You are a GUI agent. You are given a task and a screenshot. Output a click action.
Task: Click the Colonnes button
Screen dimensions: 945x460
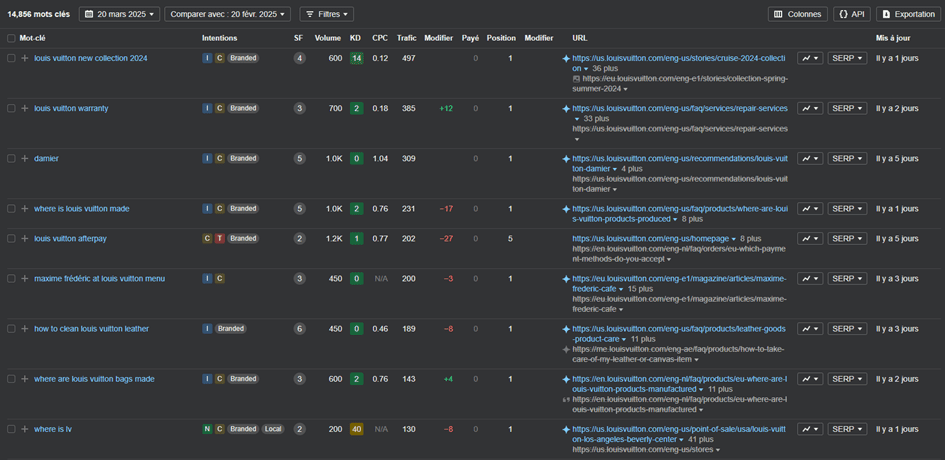797,14
